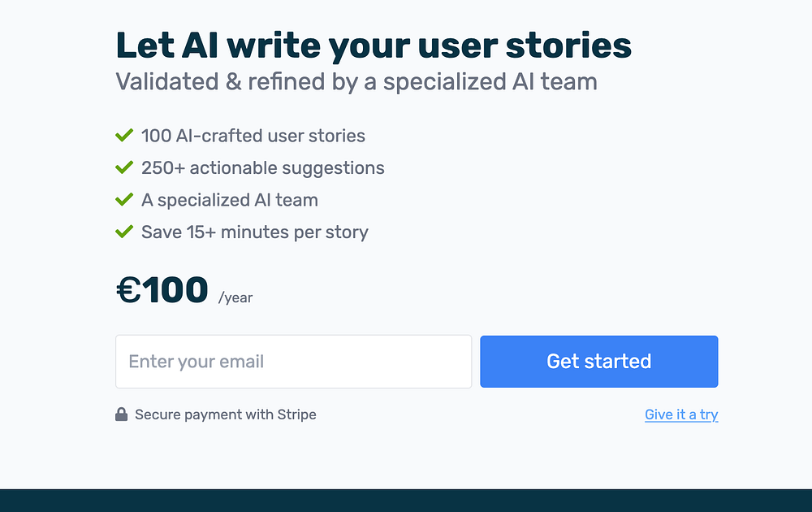Select the 100 AI-crafted user stories text
The height and width of the screenshot is (512, 812).
(253, 136)
